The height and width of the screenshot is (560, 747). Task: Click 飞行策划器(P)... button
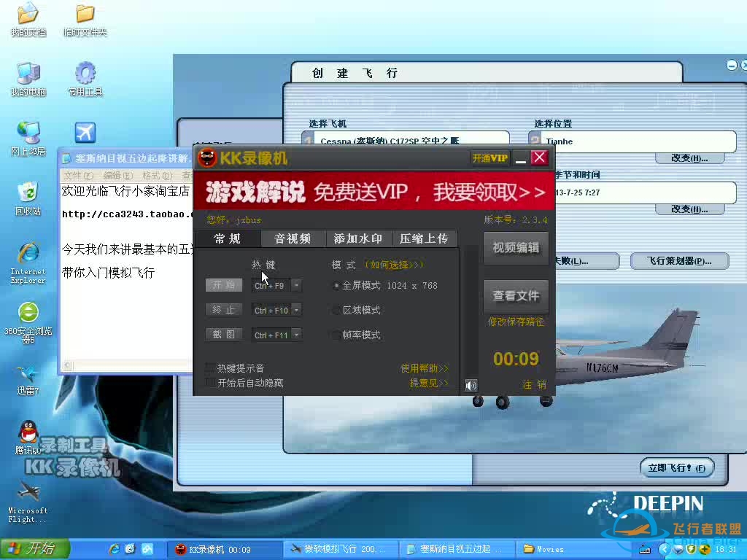(680, 261)
